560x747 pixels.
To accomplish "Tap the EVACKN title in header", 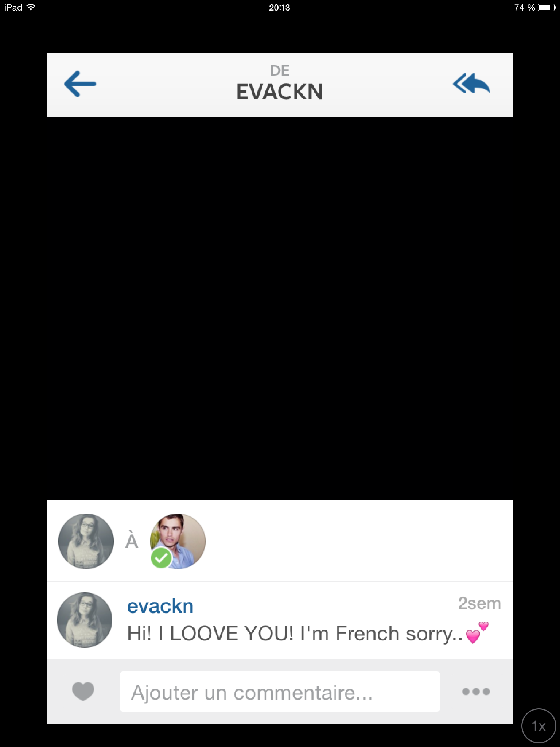I will click(x=280, y=92).
